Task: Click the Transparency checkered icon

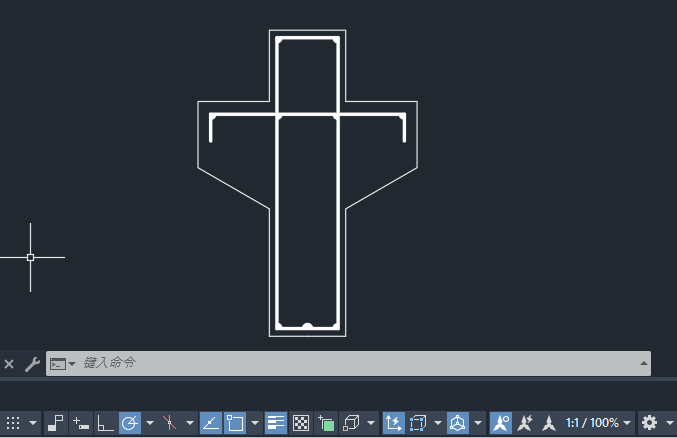Action: click(301, 423)
